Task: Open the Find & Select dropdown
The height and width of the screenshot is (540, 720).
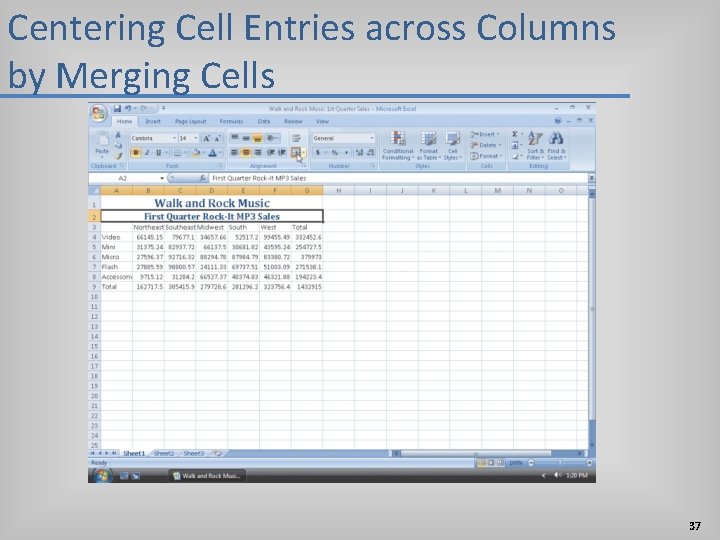Action: (557, 146)
